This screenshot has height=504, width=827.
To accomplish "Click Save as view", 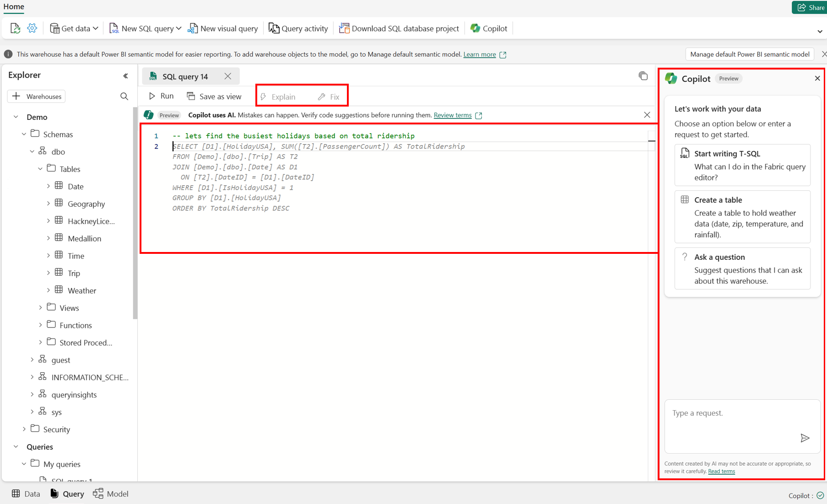I will pyautogui.click(x=214, y=97).
